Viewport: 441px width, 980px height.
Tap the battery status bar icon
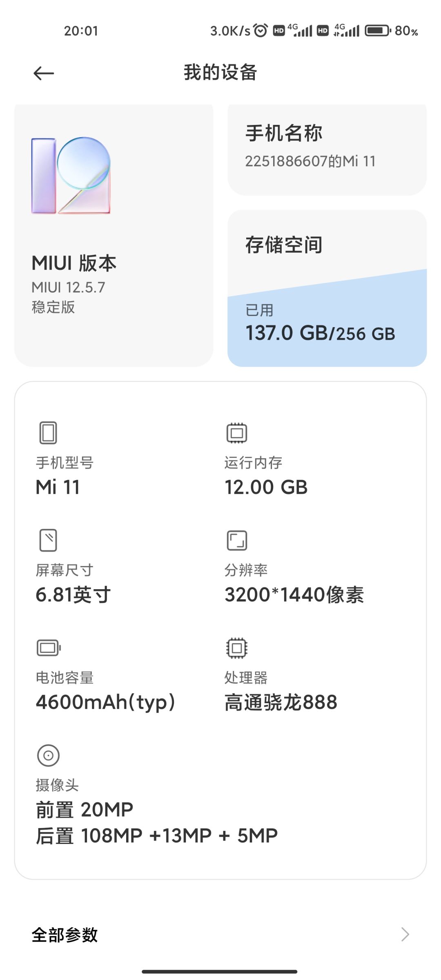[378, 31]
